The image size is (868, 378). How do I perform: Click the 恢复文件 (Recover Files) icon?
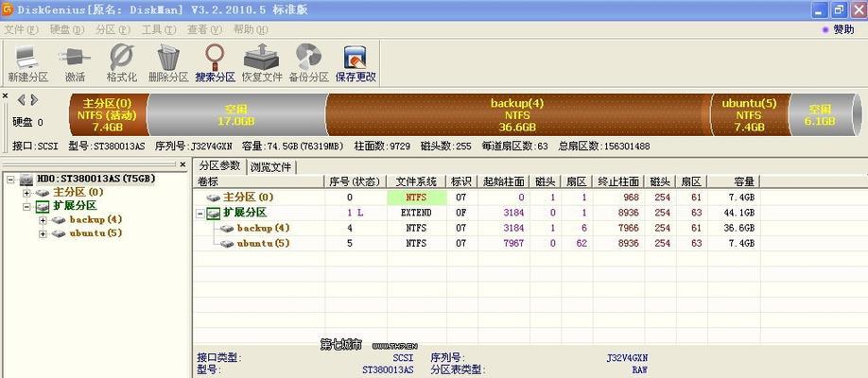pyautogui.click(x=262, y=63)
